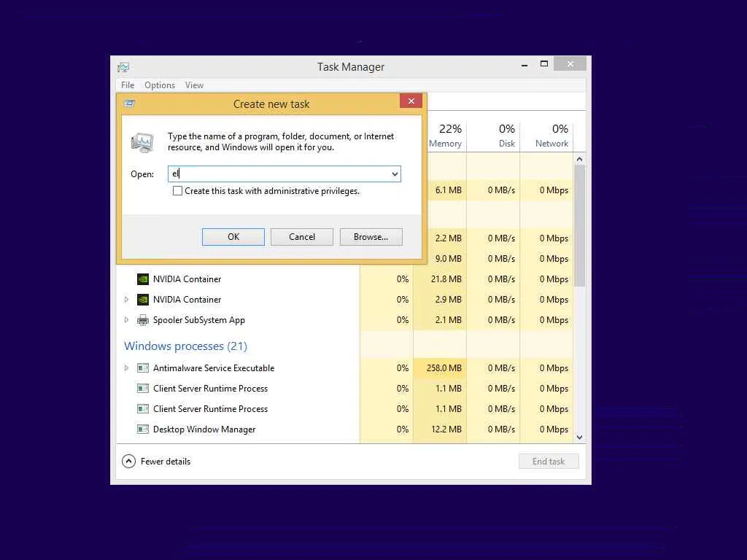Image resolution: width=747 pixels, height=560 pixels.
Task: Click Fewer details link
Action: point(166,462)
